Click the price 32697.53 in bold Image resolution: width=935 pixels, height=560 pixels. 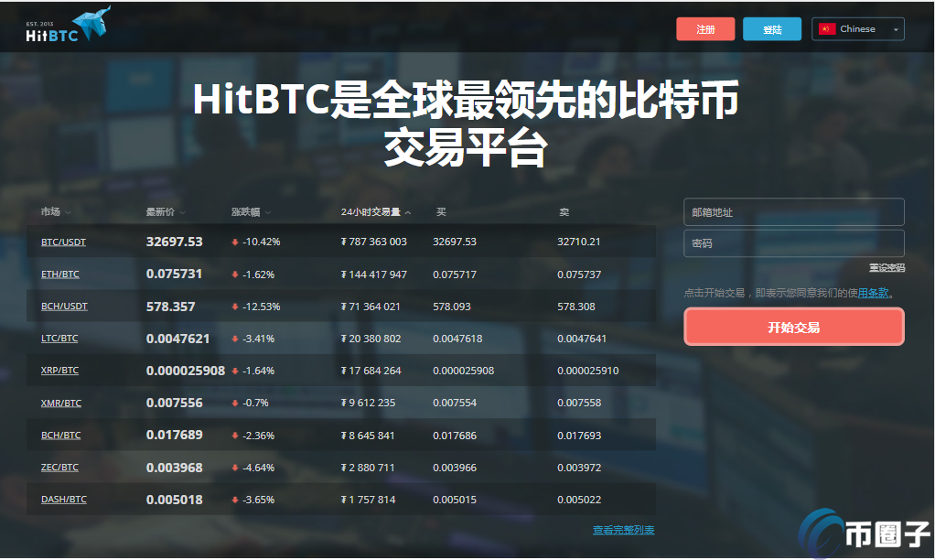tap(174, 242)
